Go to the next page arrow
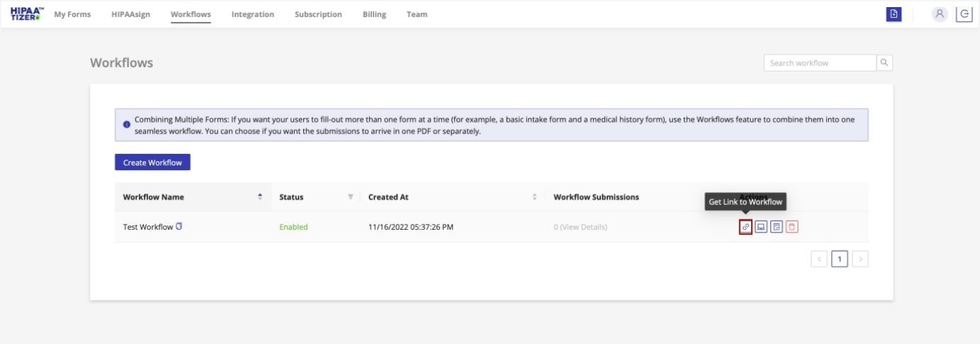Viewport: 980px width, 344px height. [860, 260]
